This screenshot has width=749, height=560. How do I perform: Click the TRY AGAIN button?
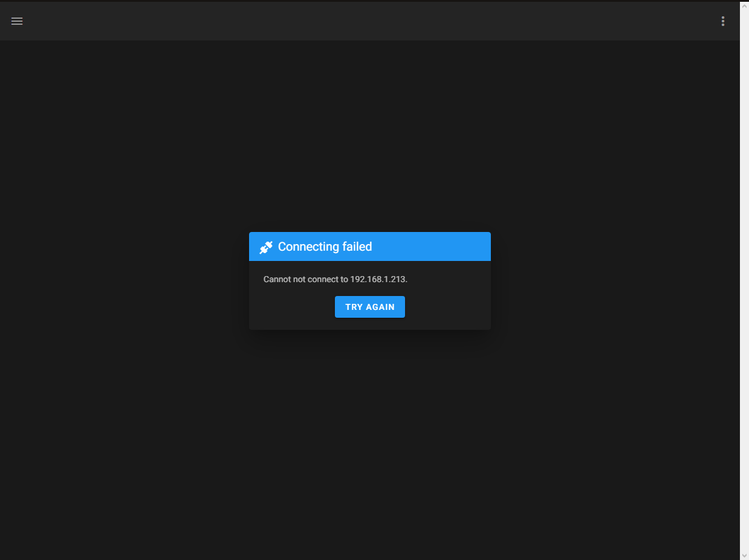[370, 307]
